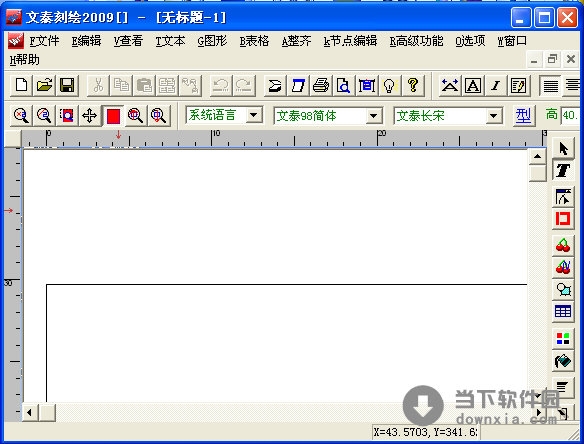The height and width of the screenshot is (444, 584).
Task: Create a new blank document
Action: point(21,86)
